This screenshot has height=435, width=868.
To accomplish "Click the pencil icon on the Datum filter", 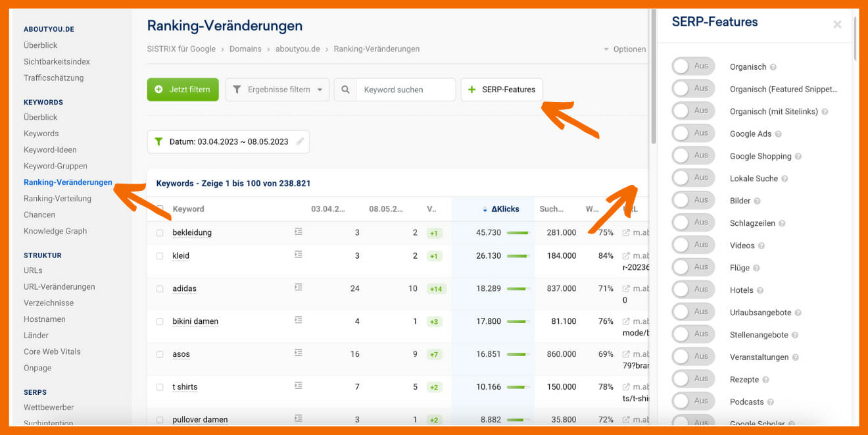I will pos(300,141).
